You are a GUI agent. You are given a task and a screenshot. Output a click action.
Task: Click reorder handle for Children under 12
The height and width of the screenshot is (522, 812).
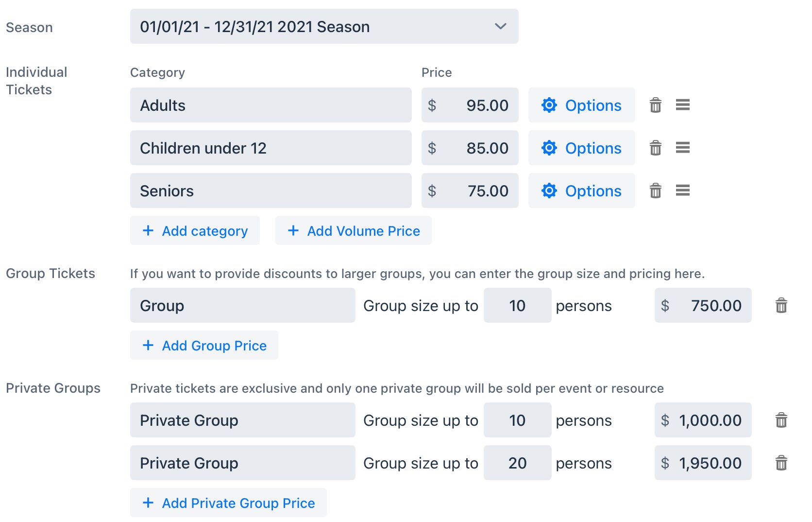tap(682, 148)
